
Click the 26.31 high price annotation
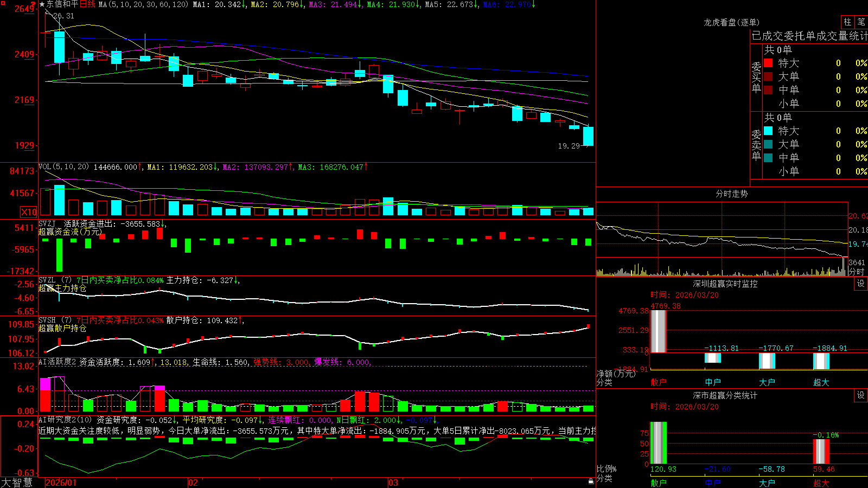(x=64, y=16)
